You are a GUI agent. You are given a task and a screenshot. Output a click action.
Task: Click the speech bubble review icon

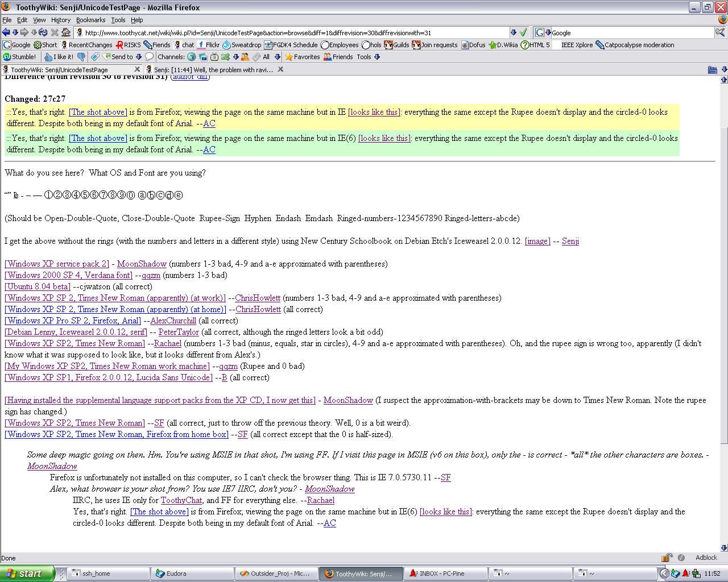(150, 57)
